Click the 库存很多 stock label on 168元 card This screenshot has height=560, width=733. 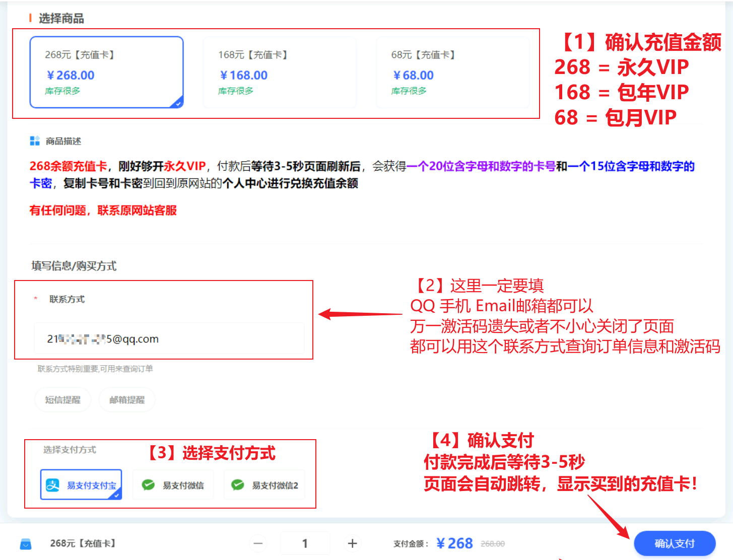tap(236, 91)
